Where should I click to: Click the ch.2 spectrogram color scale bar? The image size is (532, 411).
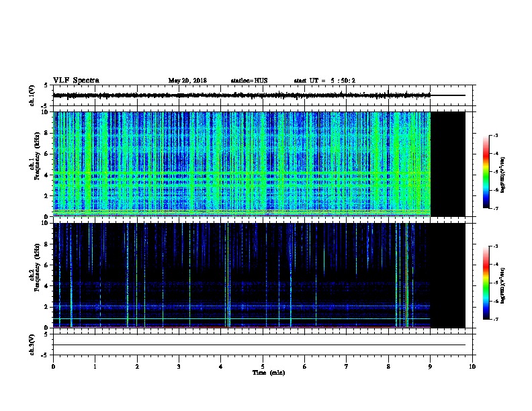tap(486, 283)
